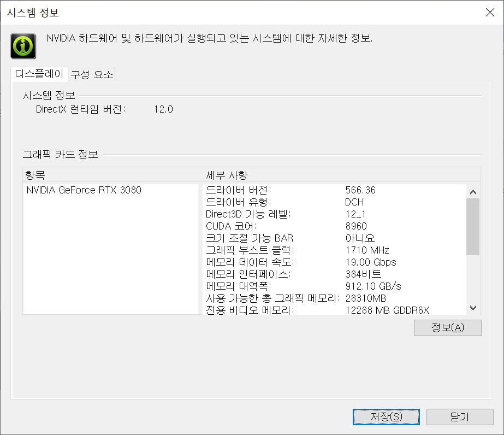Click the 1710 MHz value
504x435 pixels.
pyautogui.click(x=367, y=250)
